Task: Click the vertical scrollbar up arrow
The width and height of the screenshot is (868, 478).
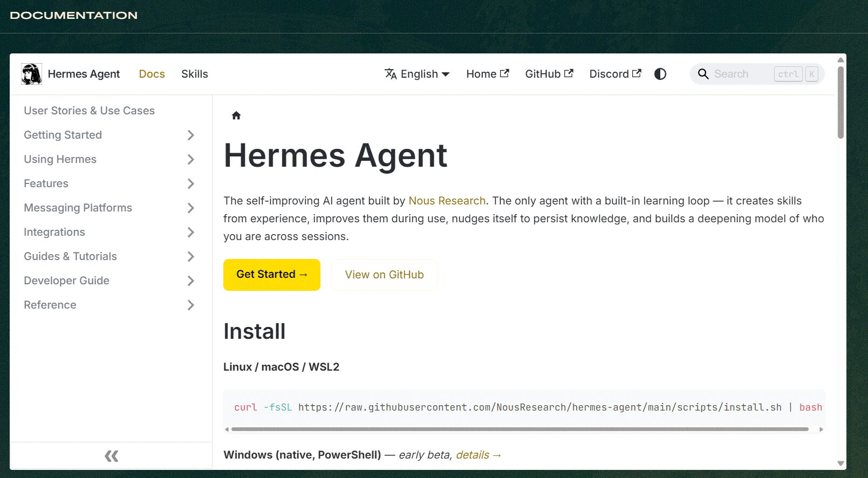Action: click(840, 60)
